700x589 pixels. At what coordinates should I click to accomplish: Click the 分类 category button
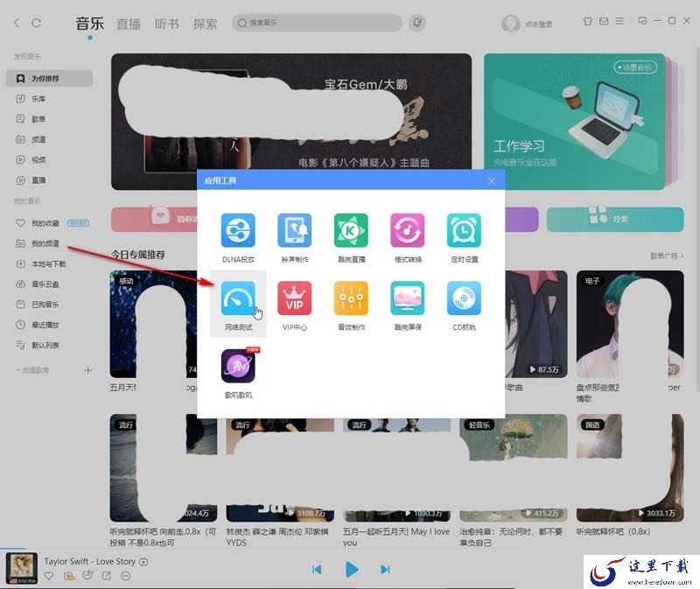615,219
